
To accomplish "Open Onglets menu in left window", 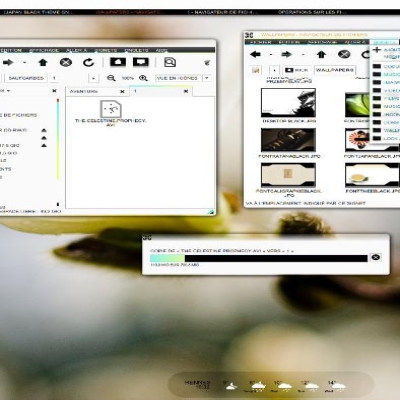I will click(136, 50).
